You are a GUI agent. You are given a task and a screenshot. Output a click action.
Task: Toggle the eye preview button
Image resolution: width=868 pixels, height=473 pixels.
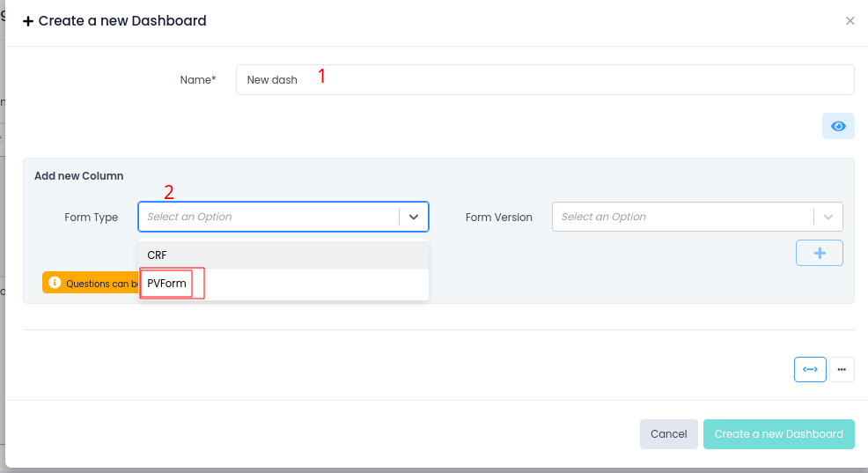coord(838,126)
